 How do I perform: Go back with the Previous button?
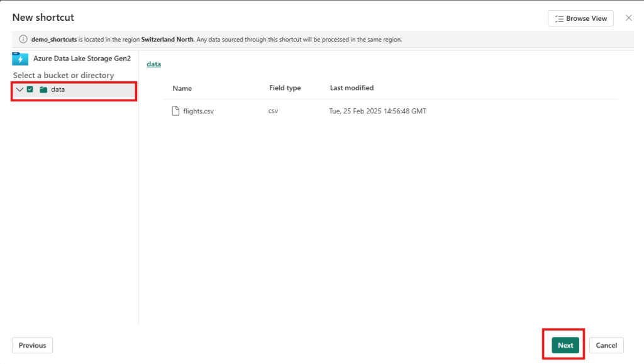[33, 345]
